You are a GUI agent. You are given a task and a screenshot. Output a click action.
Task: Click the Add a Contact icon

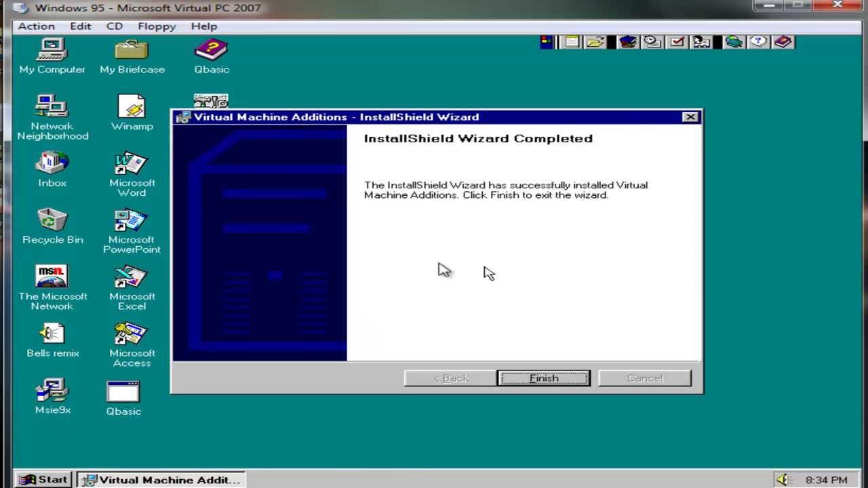pyautogui.click(x=701, y=42)
